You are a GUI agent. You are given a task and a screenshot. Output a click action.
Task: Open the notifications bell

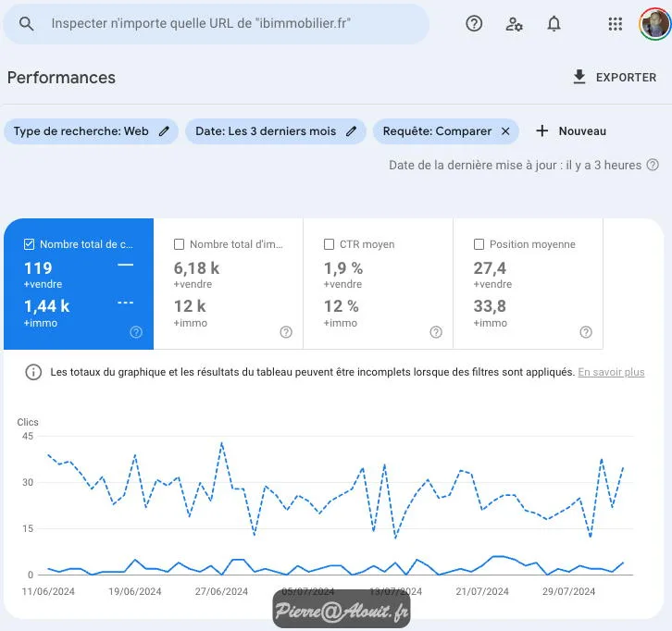(x=554, y=24)
